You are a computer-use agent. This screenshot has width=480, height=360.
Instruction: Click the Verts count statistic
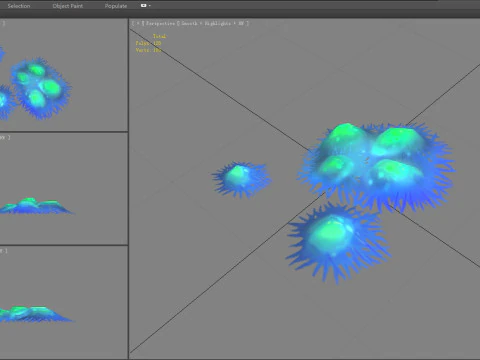[148, 50]
